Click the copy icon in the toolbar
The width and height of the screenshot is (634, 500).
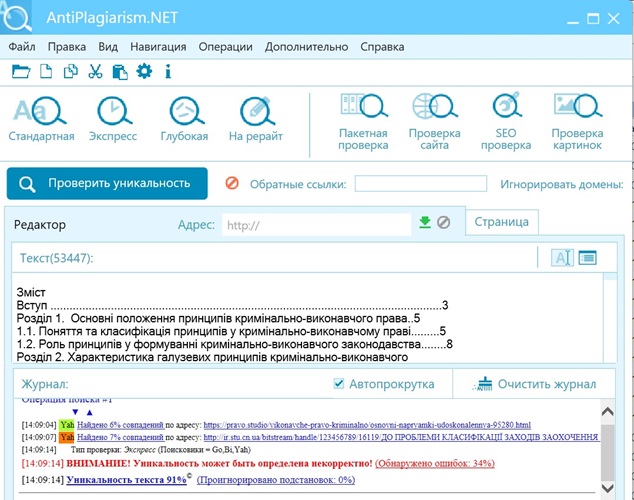pos(71,72)
